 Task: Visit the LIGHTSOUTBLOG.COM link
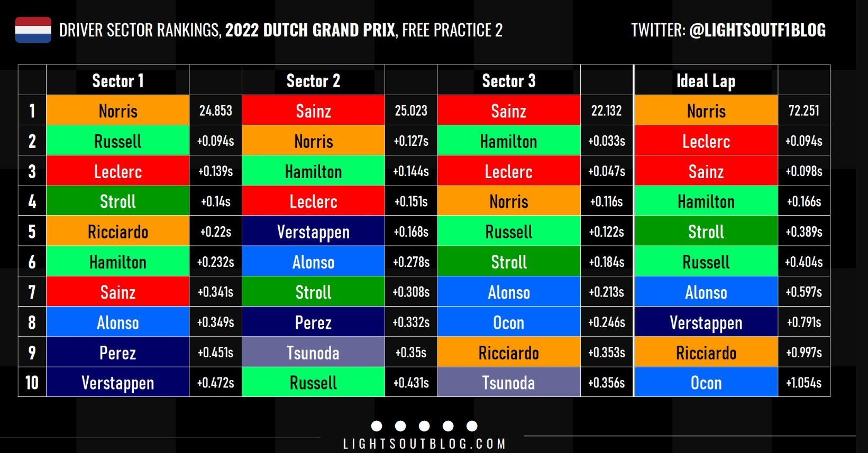tap(424, 444)
